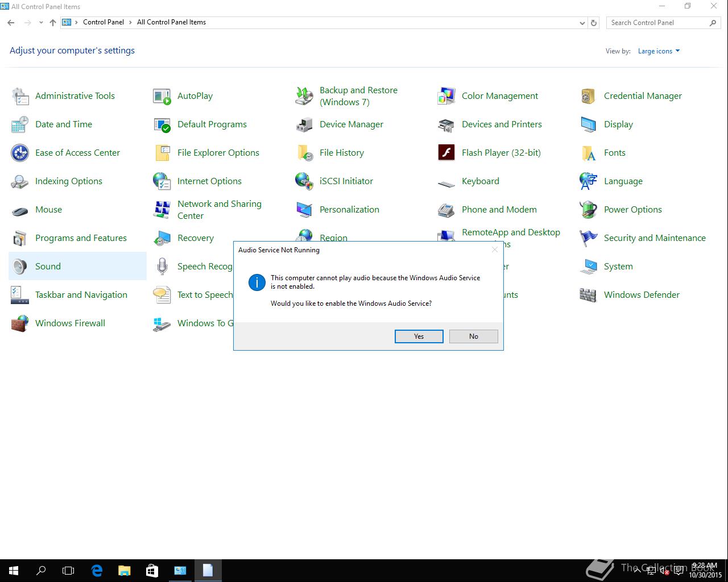
Task: Open the Windows Start menu
Action: 14,571
